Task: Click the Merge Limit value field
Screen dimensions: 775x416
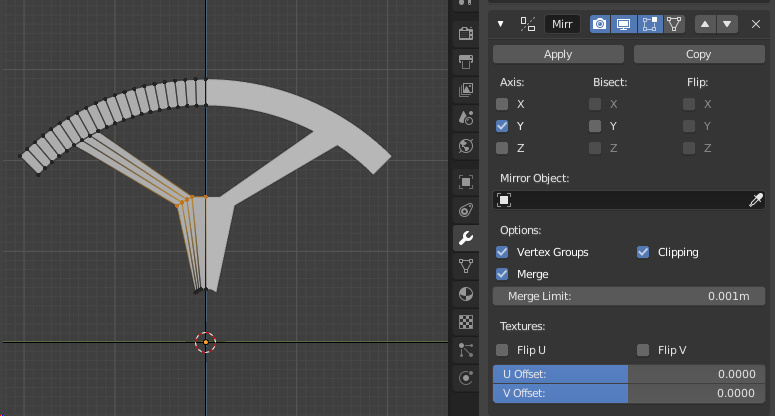Action: 629,296
